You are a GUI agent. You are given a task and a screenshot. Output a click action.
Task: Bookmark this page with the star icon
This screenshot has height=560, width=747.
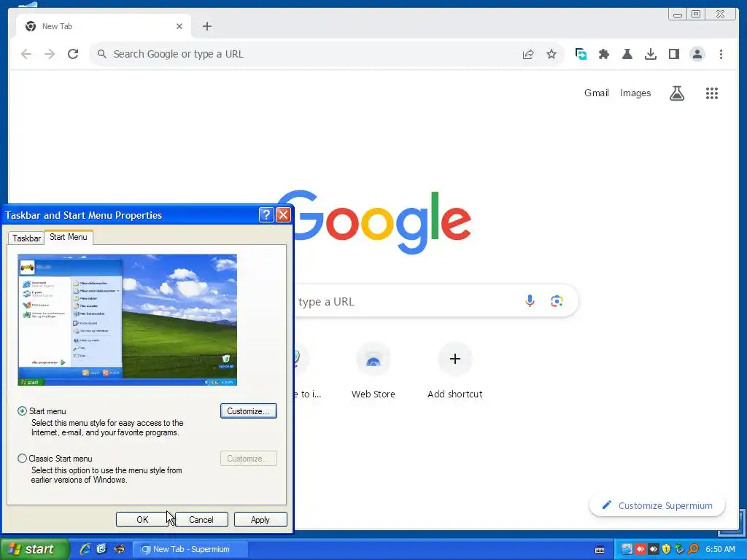point(551,54)
